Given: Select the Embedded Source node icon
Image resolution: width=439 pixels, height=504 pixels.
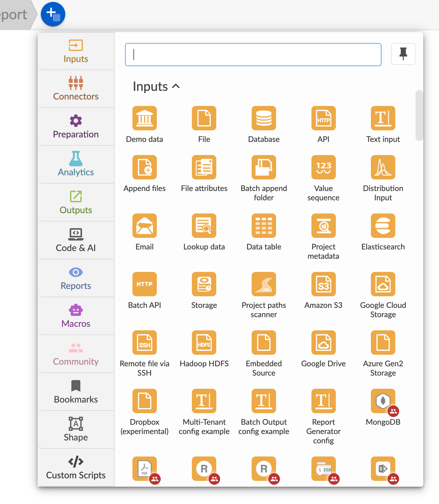Looking at the screenshot, I should tap(264, 343).
